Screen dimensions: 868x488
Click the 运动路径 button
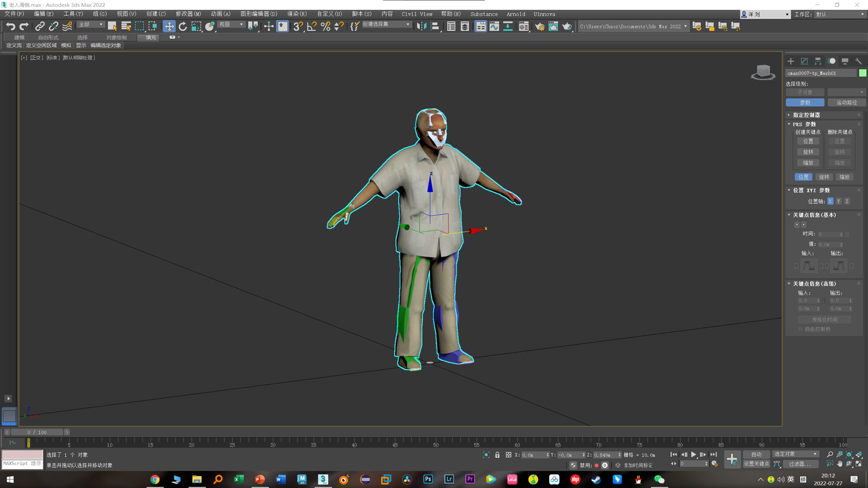coord(846,103)
